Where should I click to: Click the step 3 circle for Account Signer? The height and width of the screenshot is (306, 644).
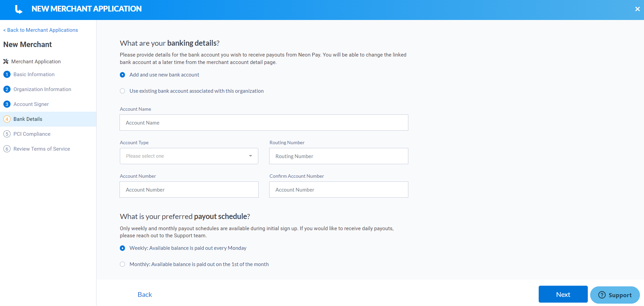[7, 104]
